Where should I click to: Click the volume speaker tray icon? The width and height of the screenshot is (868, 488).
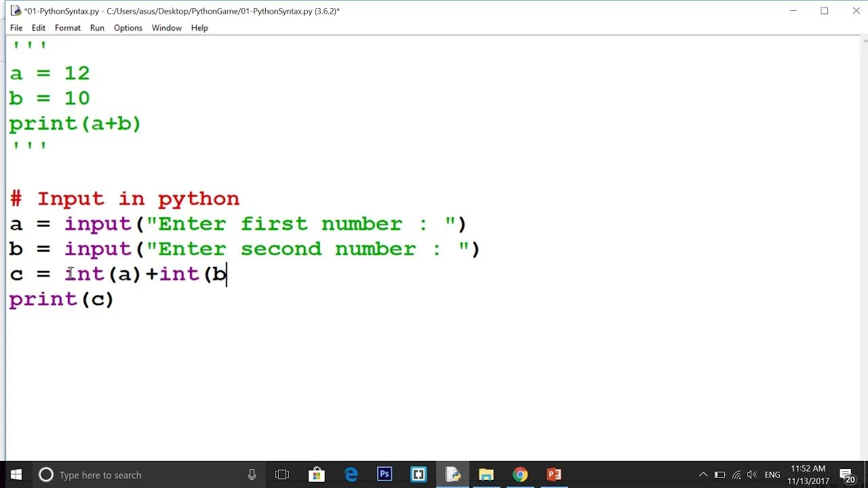click(x=752, y=474)
